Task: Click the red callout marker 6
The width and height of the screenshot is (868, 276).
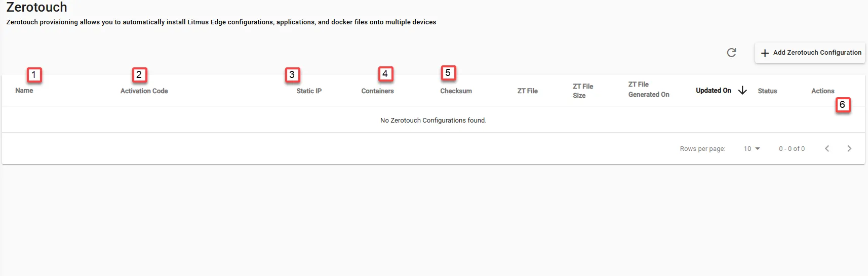Action: tap(843, 105)
